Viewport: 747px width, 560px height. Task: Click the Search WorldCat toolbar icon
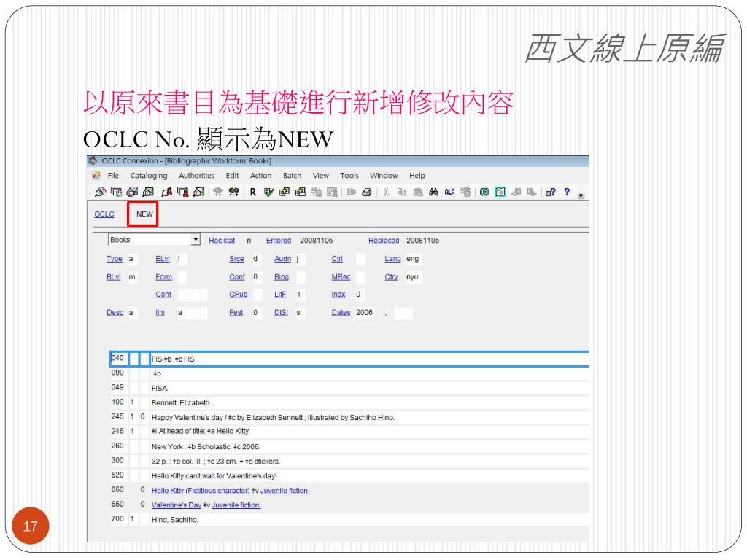pos(101,192)
